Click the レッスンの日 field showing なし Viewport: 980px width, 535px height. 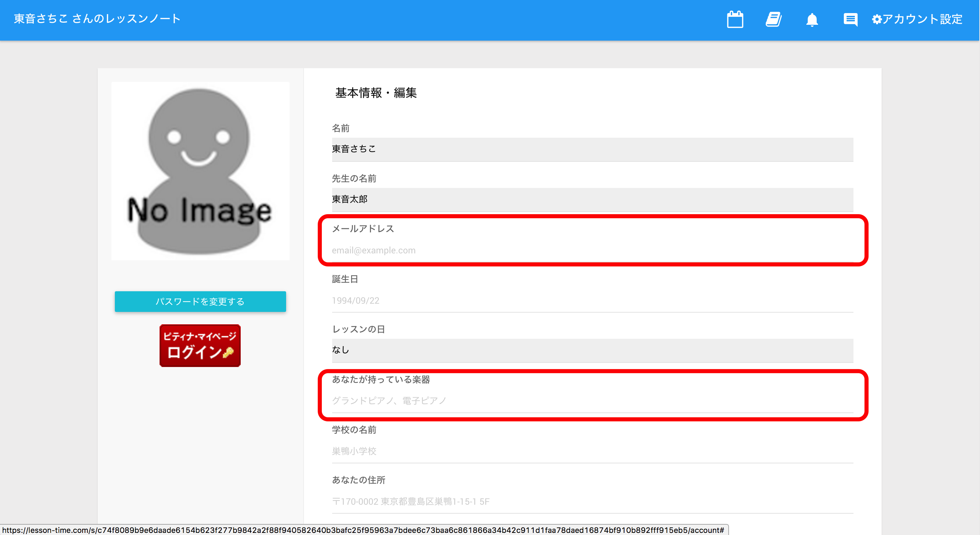[x=592, y=350]
